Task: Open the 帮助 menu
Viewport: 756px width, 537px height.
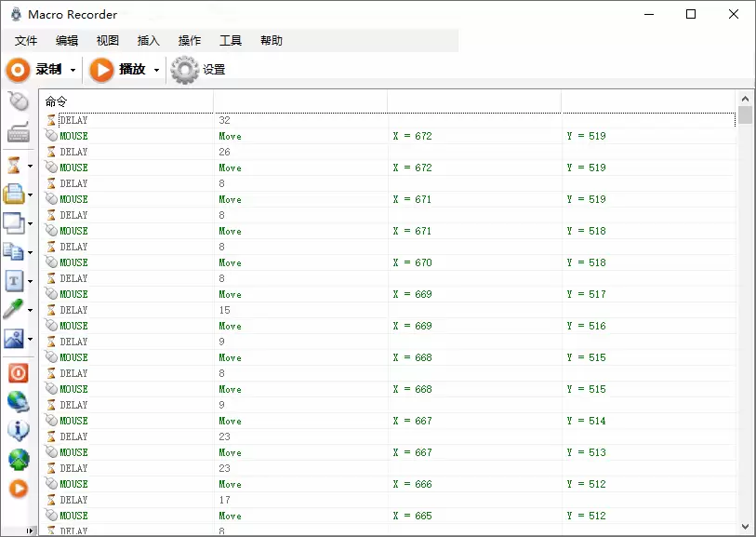Action: (x=272, y=41)
